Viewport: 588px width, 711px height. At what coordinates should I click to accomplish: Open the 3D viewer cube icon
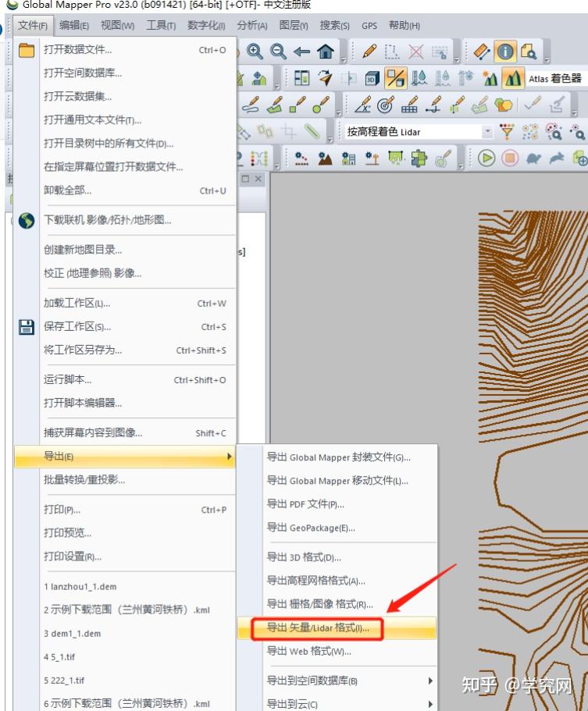(x=372, y=79)
